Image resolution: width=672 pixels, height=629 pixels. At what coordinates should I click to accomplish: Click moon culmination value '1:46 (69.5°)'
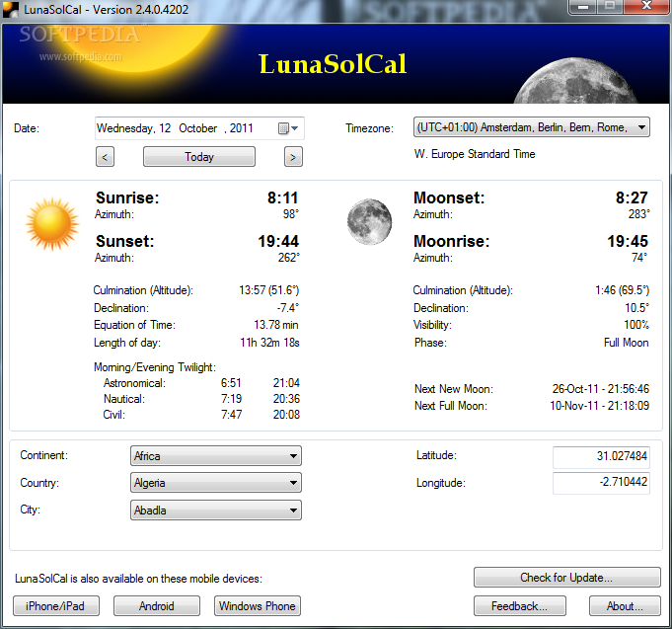pyautogui.click(x=623, y=290)
